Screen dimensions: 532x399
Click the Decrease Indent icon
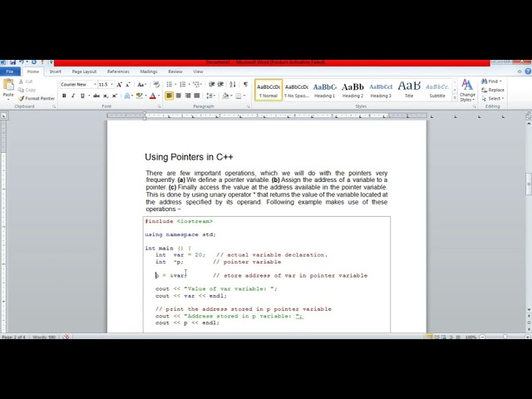point(212,84)
